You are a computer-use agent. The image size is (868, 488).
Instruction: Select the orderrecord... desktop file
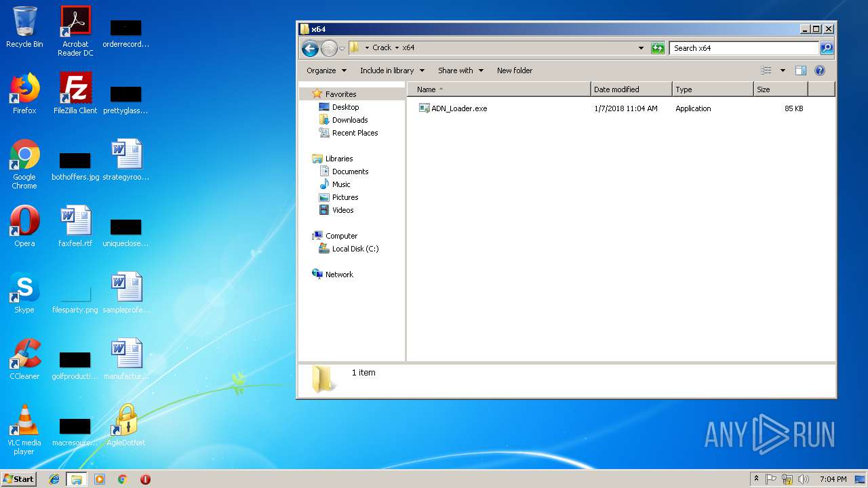point(126,33)
